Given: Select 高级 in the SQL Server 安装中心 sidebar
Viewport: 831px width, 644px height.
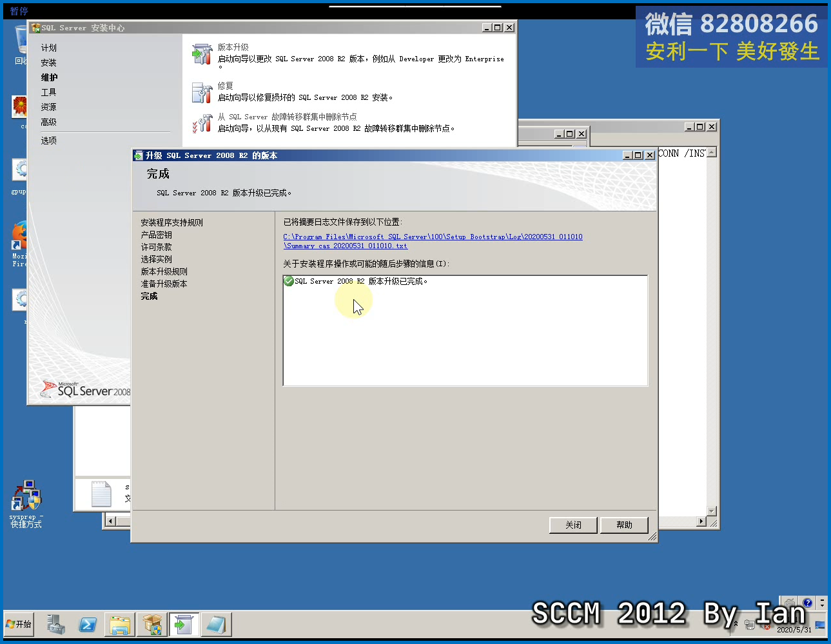Looking at the screenshot, I should pos(49,122).
